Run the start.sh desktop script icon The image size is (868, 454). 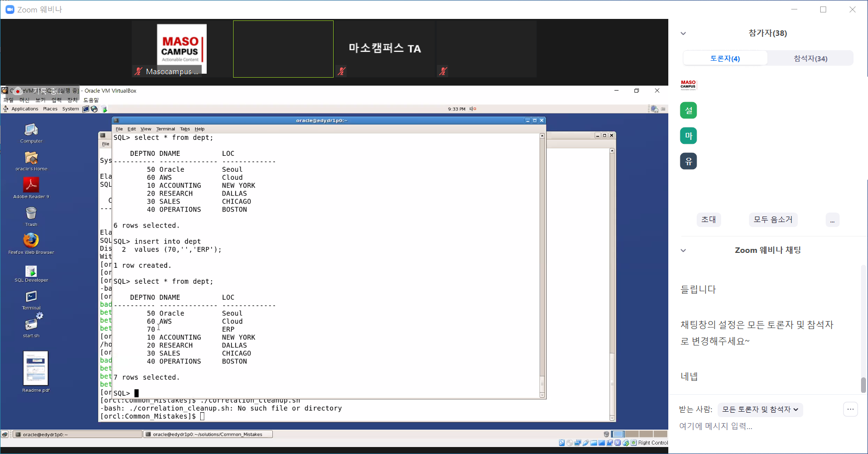click(x=31, y=324)
